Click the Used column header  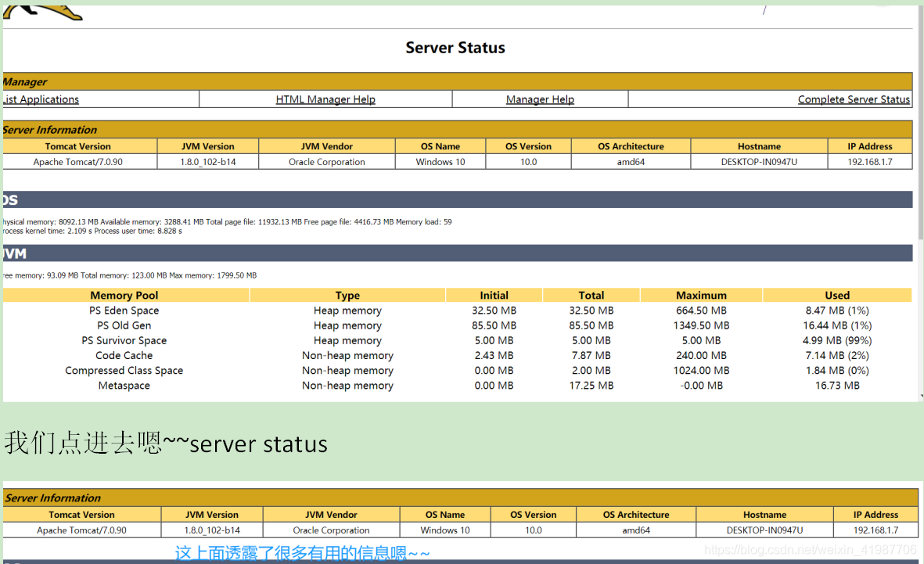pos(837,295)
